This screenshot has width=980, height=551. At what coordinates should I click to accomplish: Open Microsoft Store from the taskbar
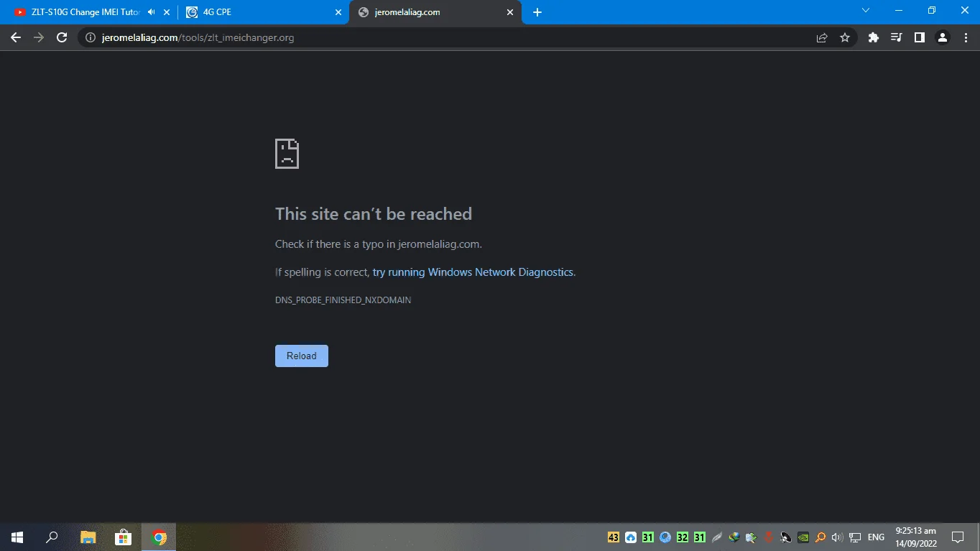pyautogui.click(x=124, y=537)
